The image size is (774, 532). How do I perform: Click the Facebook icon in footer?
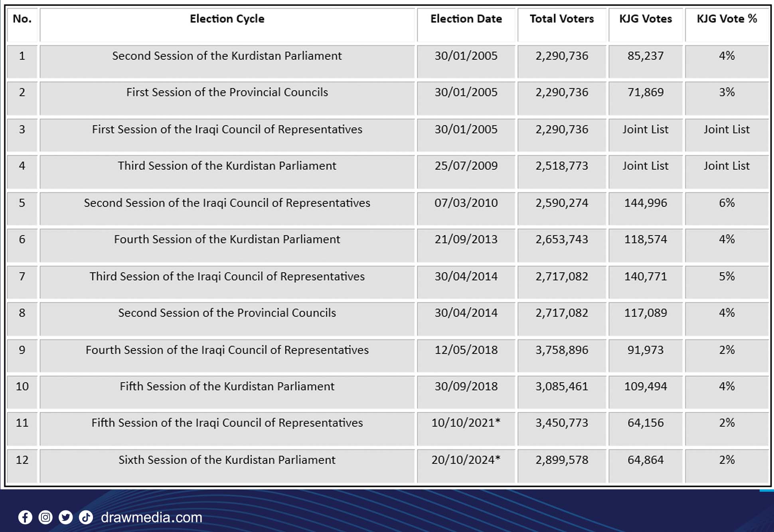[25, 517]
